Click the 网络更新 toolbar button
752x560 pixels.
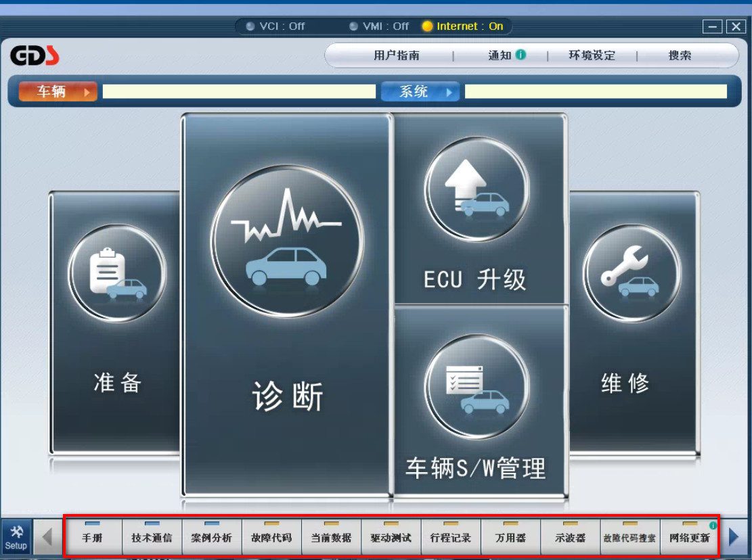(689, 538)
